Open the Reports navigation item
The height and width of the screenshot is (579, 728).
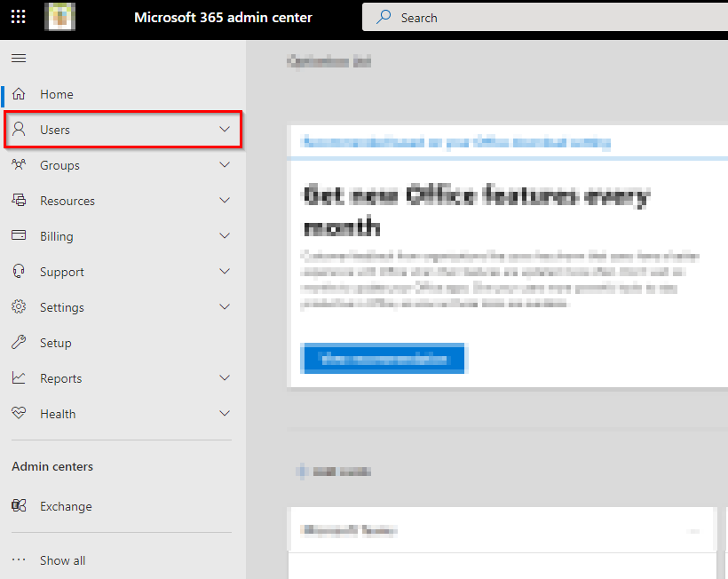[123, 378]
